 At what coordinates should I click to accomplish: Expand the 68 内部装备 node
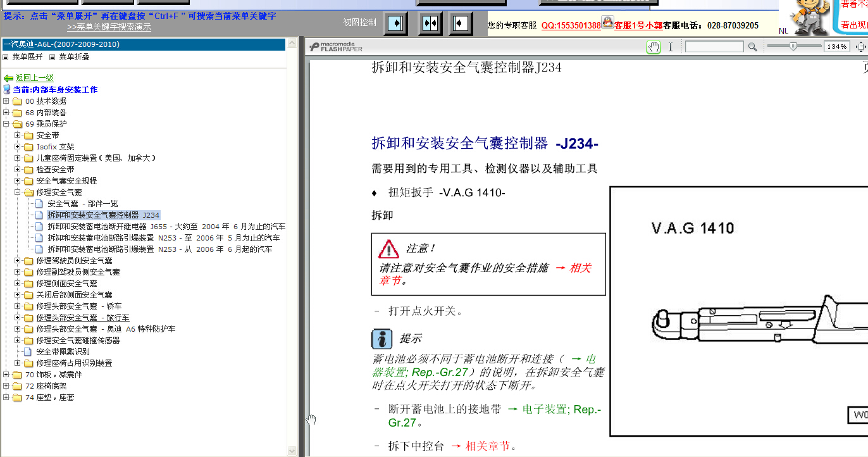[6, 113]
